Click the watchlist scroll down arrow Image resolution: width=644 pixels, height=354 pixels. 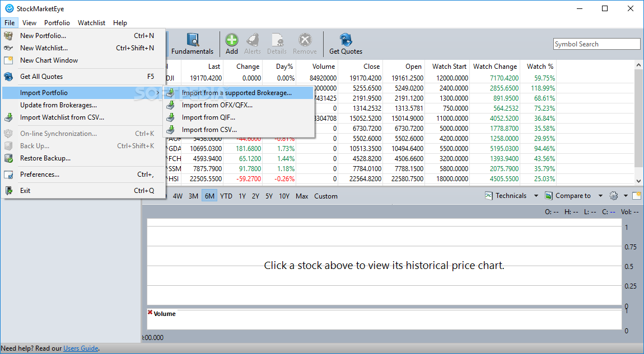click(638, 181)
